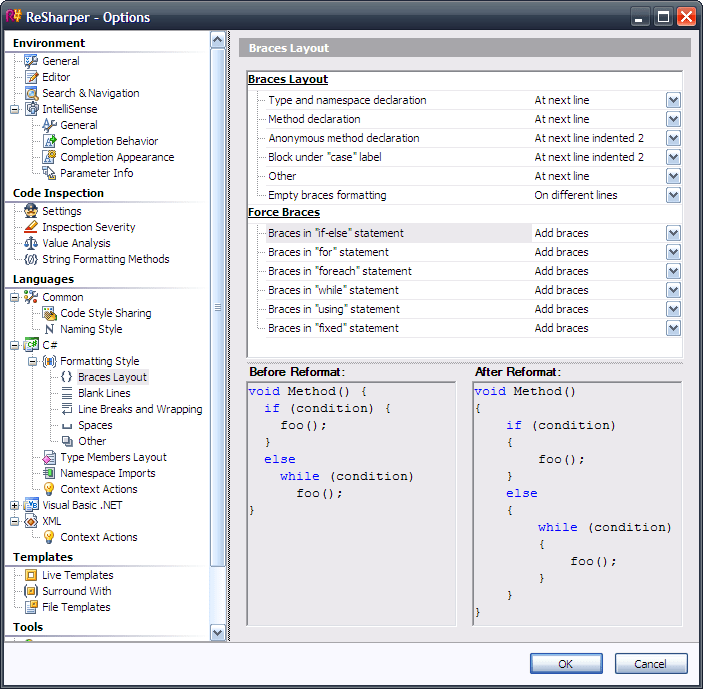Click the Code Style Sharing icon
The image size is (703, 689).
click(x=49, y=313)
